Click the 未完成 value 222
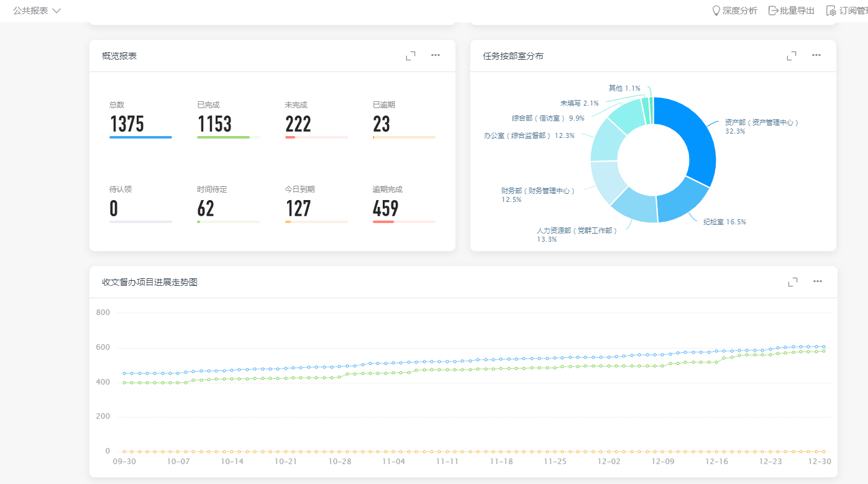Image resolution: width=868 pixels, height=484 pixels. [x=298, y=124]
